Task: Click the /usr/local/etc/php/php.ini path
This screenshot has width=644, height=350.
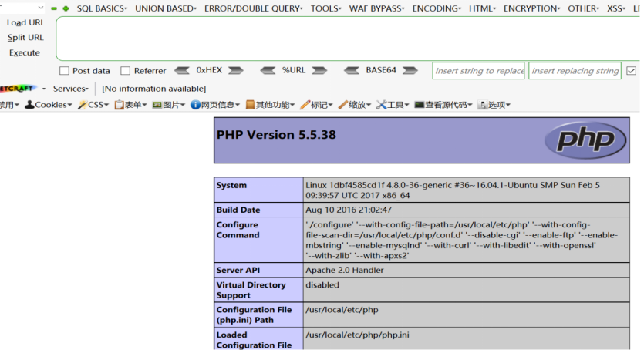Action: click(x=357, y=335)
